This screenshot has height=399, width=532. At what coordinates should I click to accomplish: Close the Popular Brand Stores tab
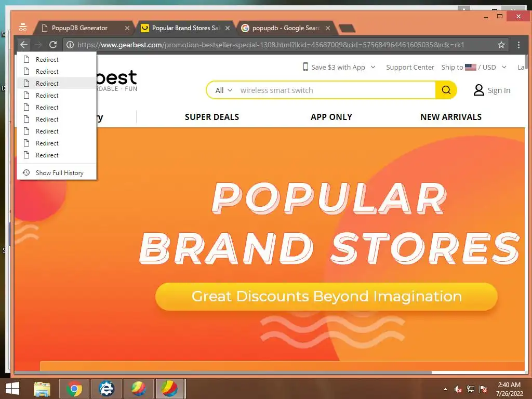[x=228, y=28]
